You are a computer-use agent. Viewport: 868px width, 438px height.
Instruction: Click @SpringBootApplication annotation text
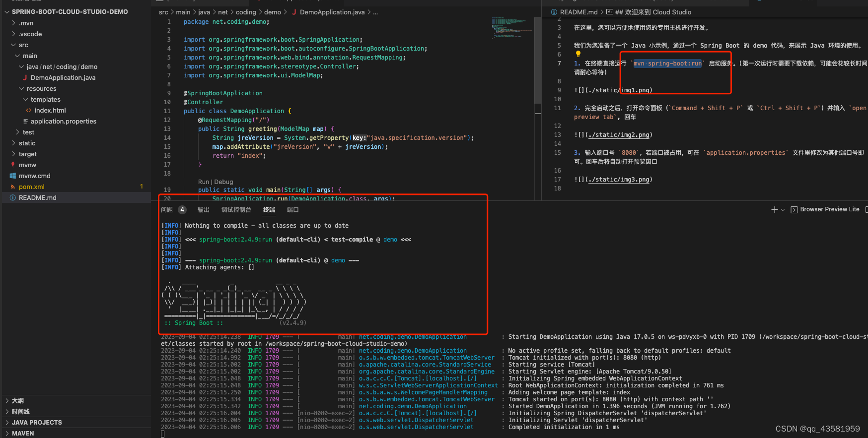223,93
